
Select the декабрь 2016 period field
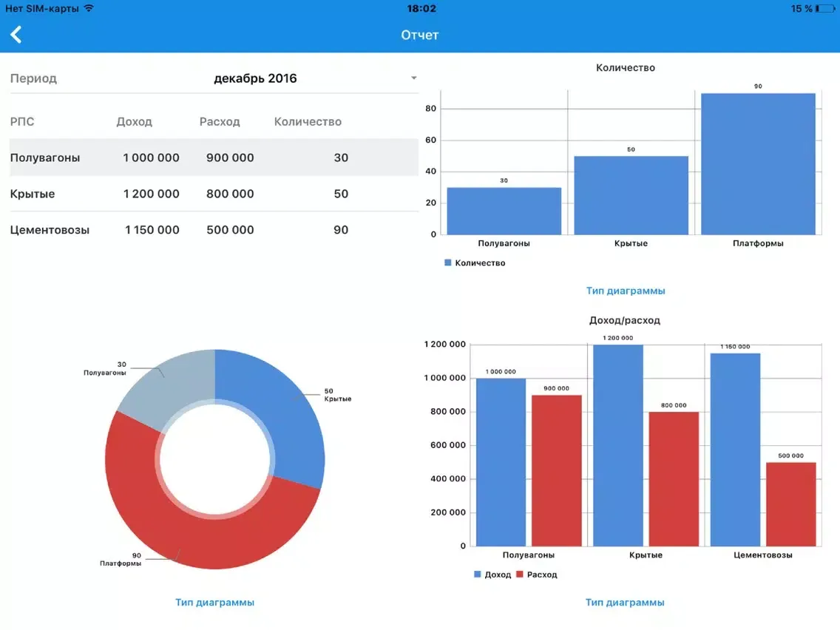[255, 78]
